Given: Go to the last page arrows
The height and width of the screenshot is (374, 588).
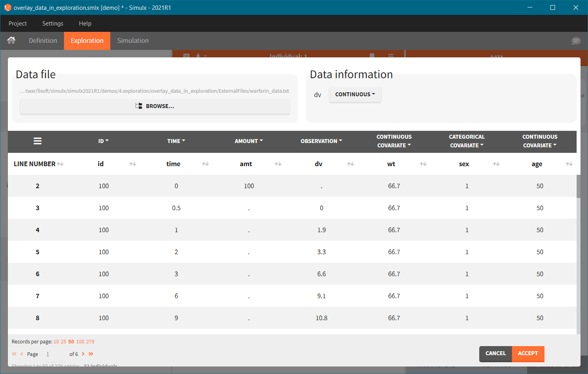Looking at the screenshot, I should pos(91,354).
